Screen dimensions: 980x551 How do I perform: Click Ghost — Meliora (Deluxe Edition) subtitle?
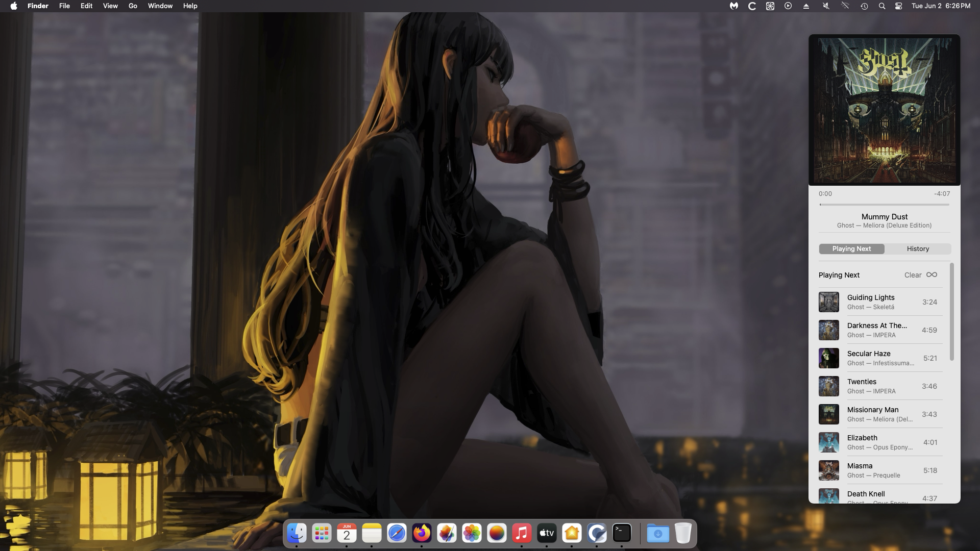pyautogui.click(x=884, y=226)
